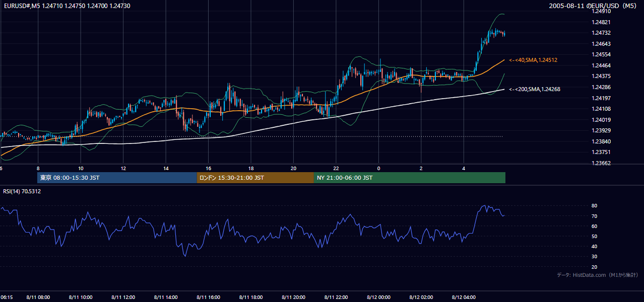
Task: Click the 8/11 10:00 time axis label
Action: (81, 297)
